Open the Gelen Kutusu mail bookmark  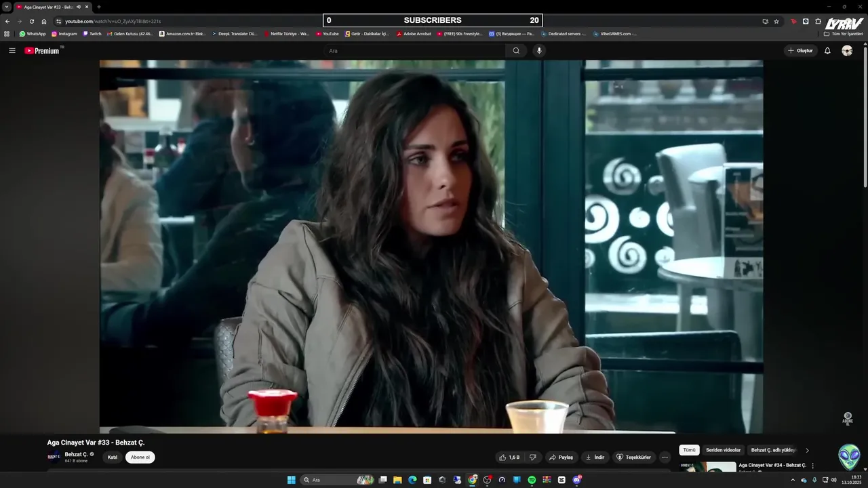pyautogui.click(x=130, y=34)
